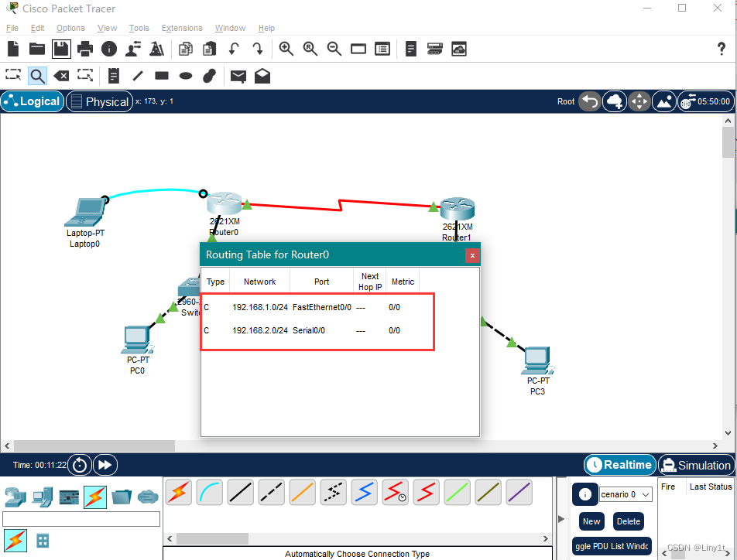Close the Routing Table for Router0 window
737x560 pixels.
coord(472,255)
